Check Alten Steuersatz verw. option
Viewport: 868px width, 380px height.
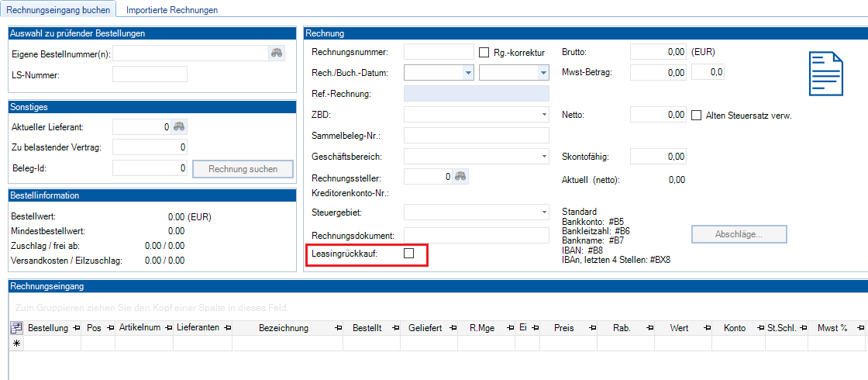click(x=696, y=115)
